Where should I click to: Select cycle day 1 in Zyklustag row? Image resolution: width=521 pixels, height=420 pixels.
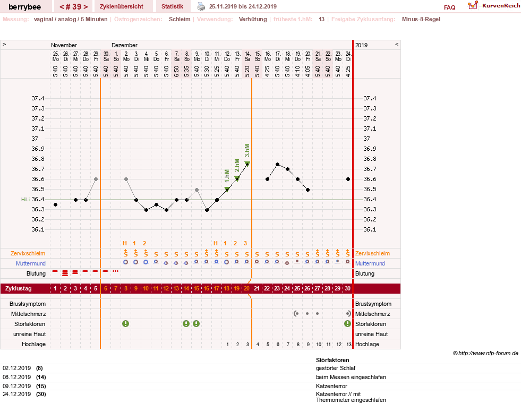pyautogui.click(x=55, y=288)
